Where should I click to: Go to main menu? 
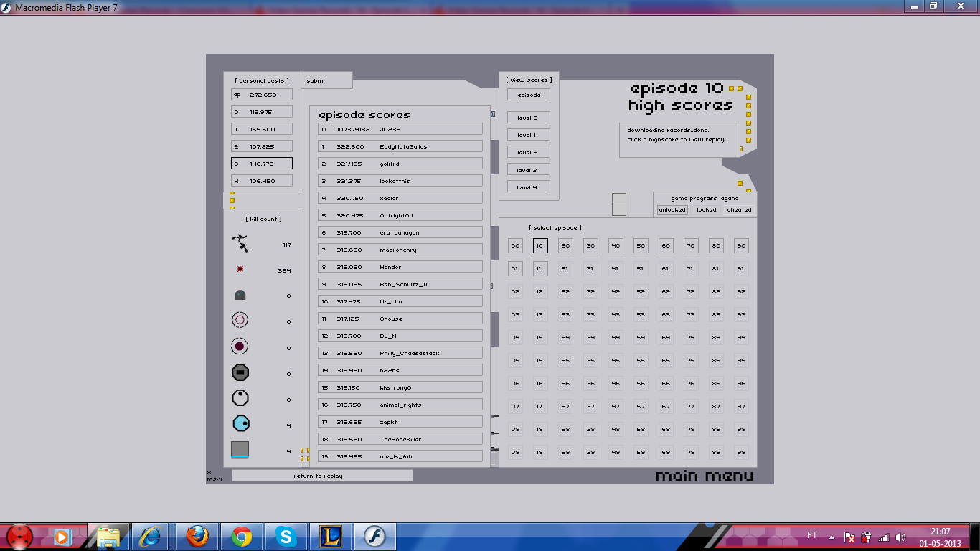click(x=704, y=476)
